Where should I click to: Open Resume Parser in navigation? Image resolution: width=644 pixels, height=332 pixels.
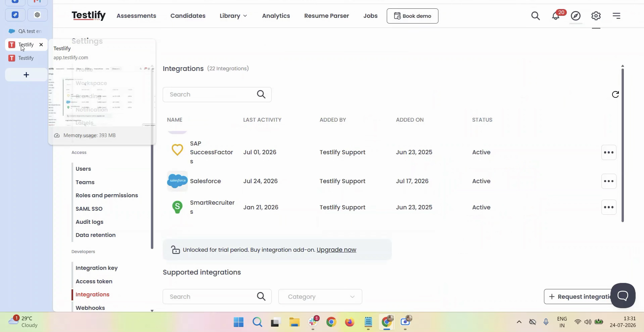point(326,16)
